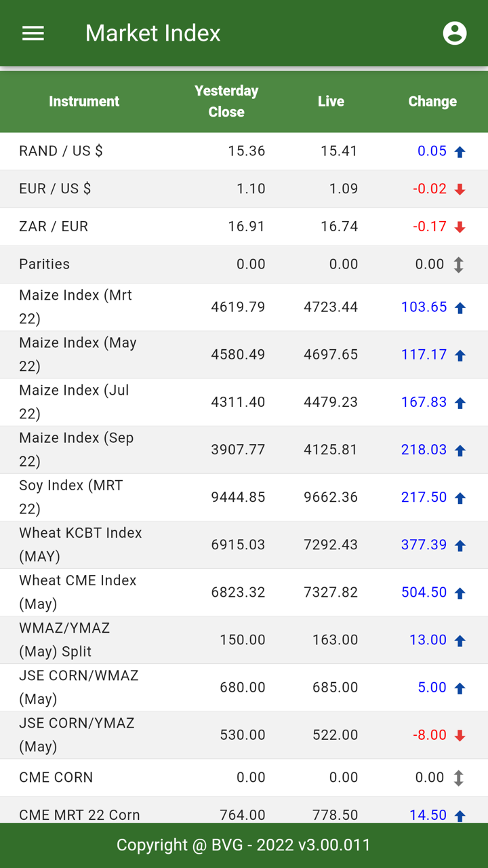Click the Market Index page title

click(x=152, y=33)
